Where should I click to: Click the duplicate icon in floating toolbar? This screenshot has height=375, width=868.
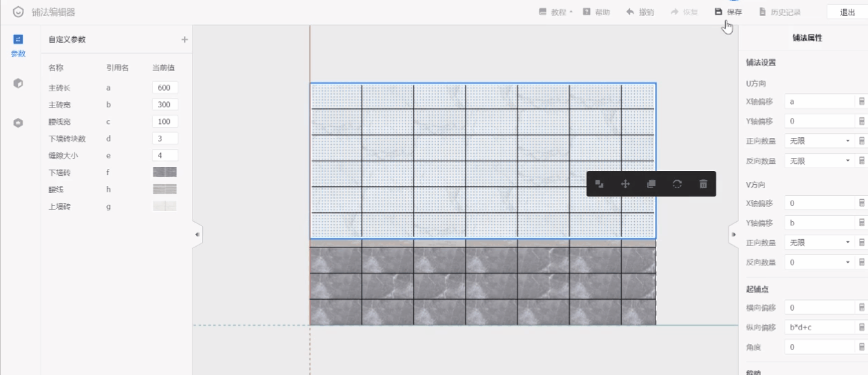[x=651, y=184]
